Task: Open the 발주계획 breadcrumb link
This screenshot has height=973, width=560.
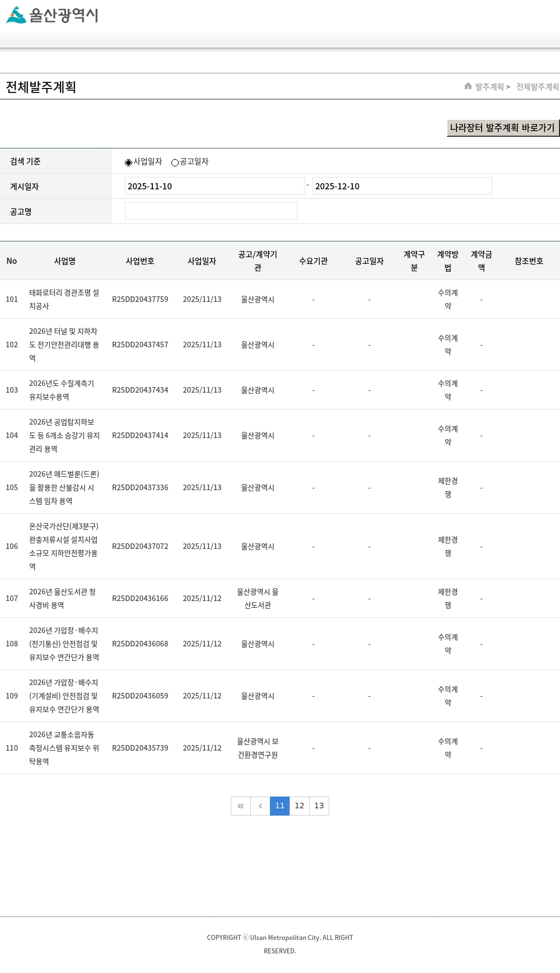Action: (489, 87)
